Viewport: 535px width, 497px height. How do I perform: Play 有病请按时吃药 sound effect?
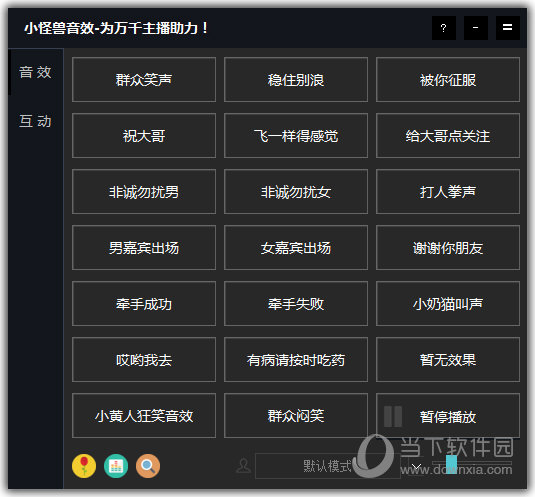point(296,360)
